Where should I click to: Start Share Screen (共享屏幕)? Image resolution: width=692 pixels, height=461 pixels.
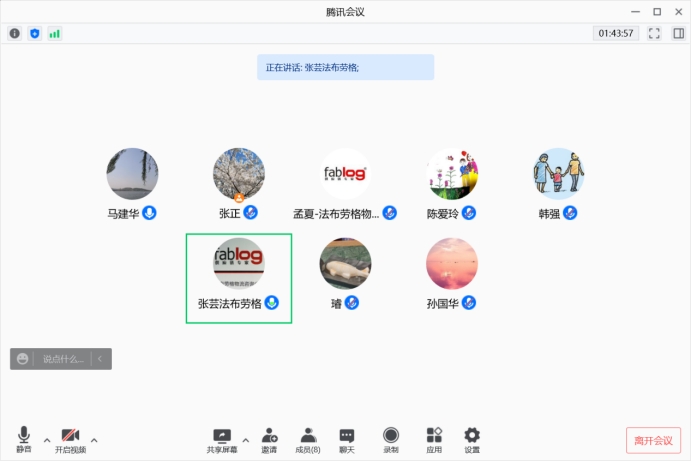tap(222, 439)
